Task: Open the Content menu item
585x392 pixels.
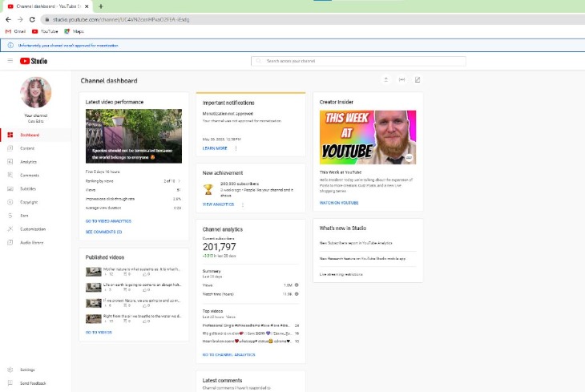Action: 36,148
